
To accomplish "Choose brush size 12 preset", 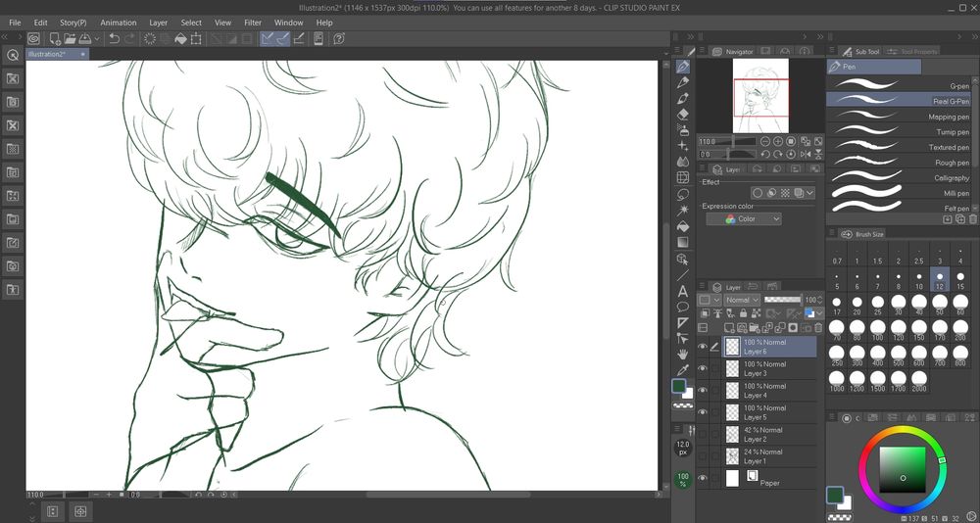I will point(940,279).
